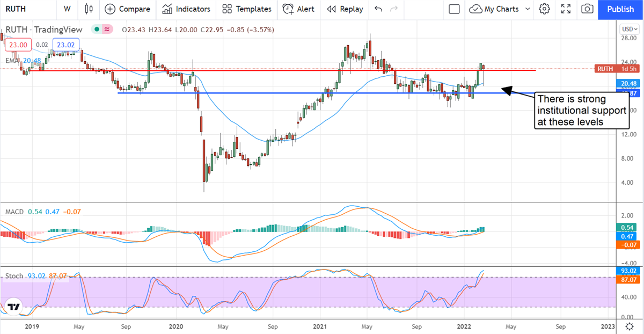The height and width of the screenshot is (334, 644).
Task: Take a chart snapshot with camera icon
Action: (x=588, y=9)
